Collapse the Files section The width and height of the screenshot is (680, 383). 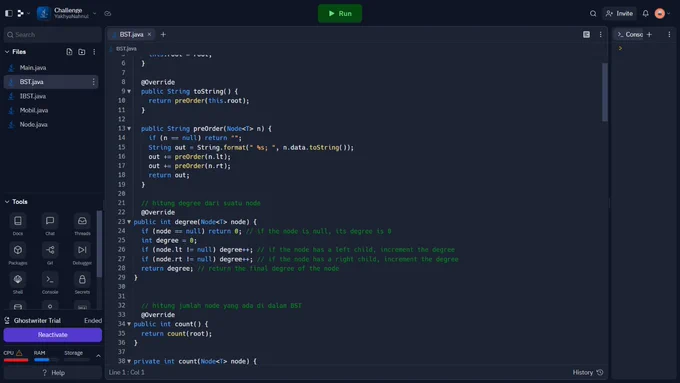pyautogui.click(x=7, y=52)
